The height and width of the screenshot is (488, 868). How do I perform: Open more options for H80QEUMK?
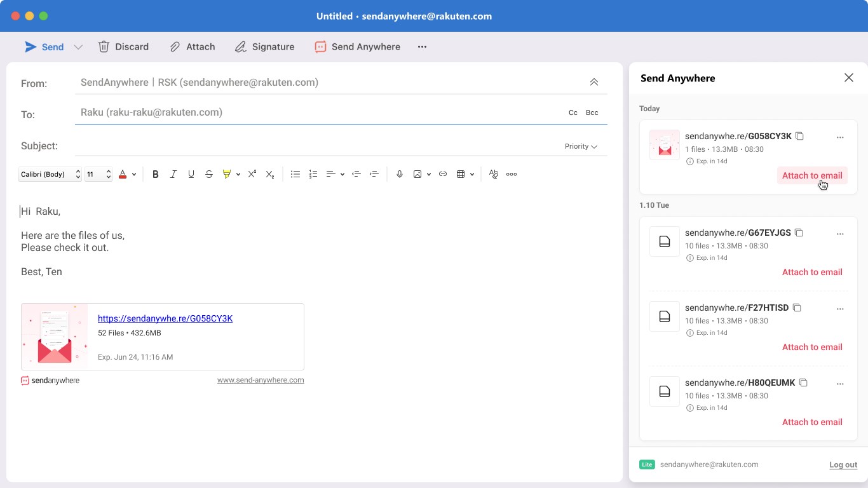[840, 384]
